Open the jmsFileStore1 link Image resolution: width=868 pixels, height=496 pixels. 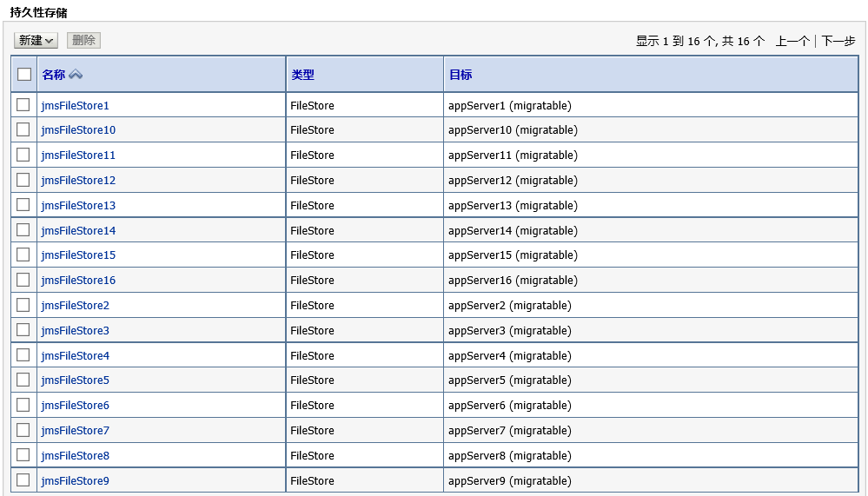click(76, 106)
